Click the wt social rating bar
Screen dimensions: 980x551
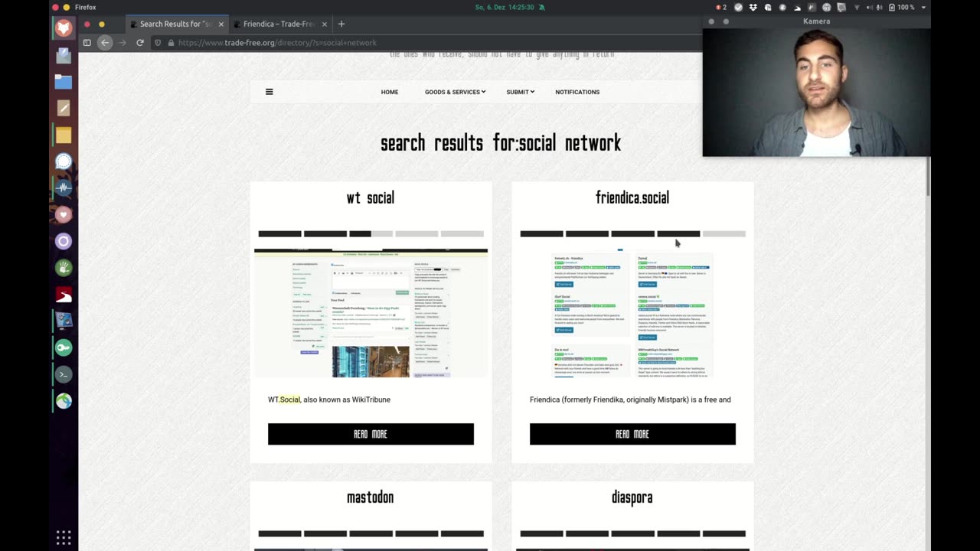(x=371, y=233)
